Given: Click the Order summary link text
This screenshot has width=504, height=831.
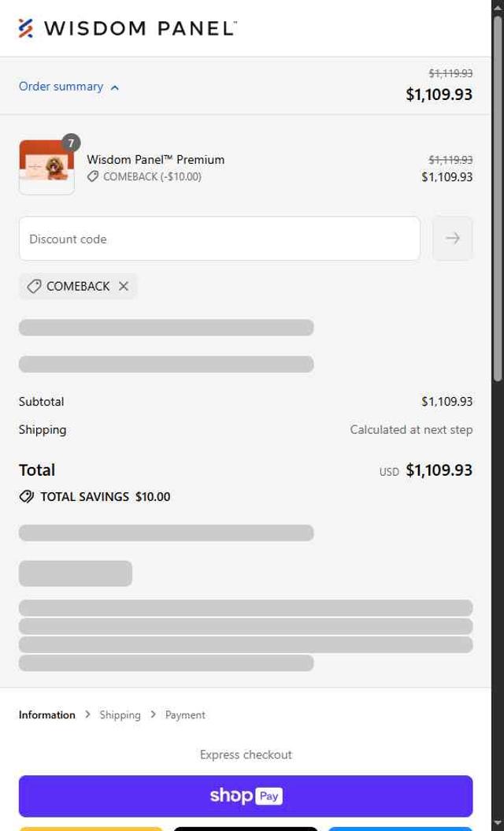Looking at the screenshot, I should 61,87.
